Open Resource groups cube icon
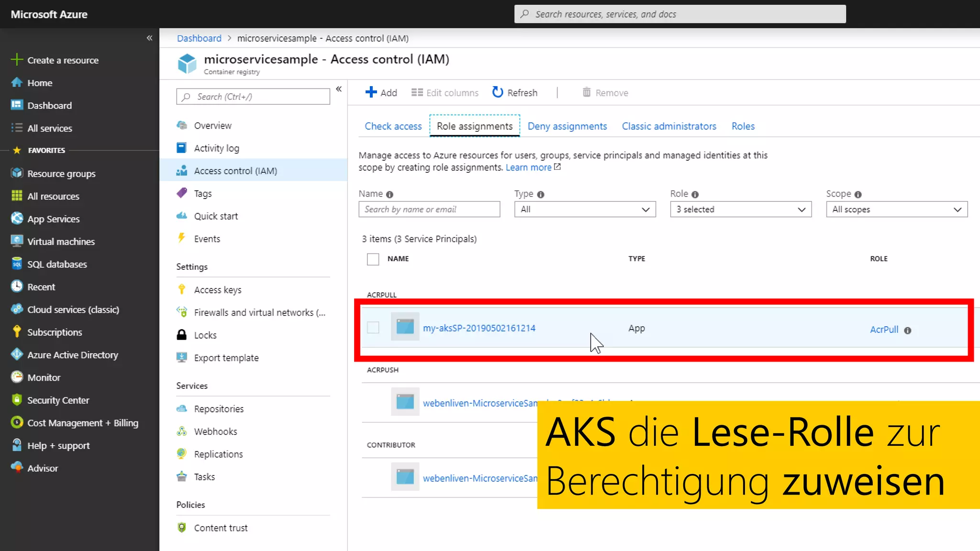This screenshot has width=980, height=551. pyautogui.click(x=17, y=173)
